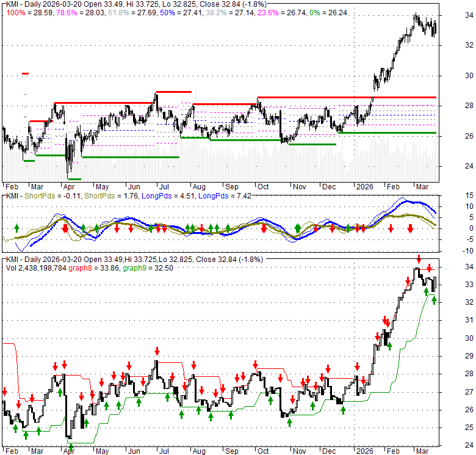Click the 15 label on oscillator axis
The width and height of the screenshot is (476, 455).
(469, 195)
